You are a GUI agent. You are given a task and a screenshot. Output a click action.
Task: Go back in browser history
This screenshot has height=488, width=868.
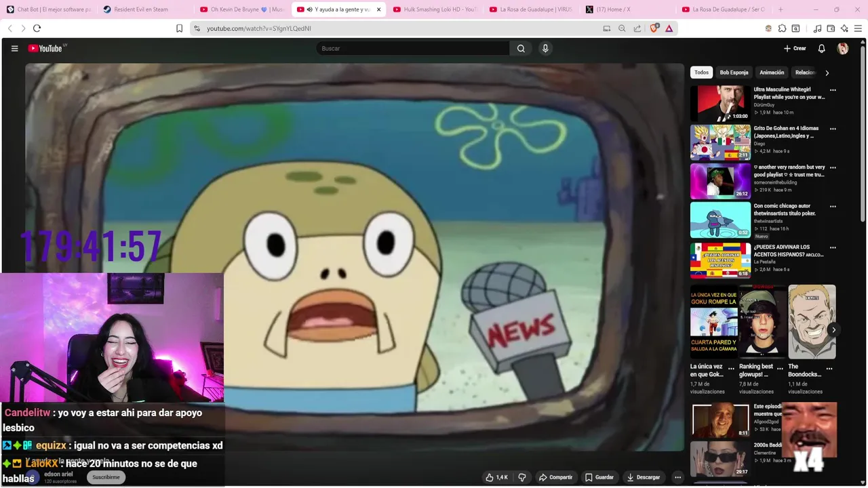[10, 28]
